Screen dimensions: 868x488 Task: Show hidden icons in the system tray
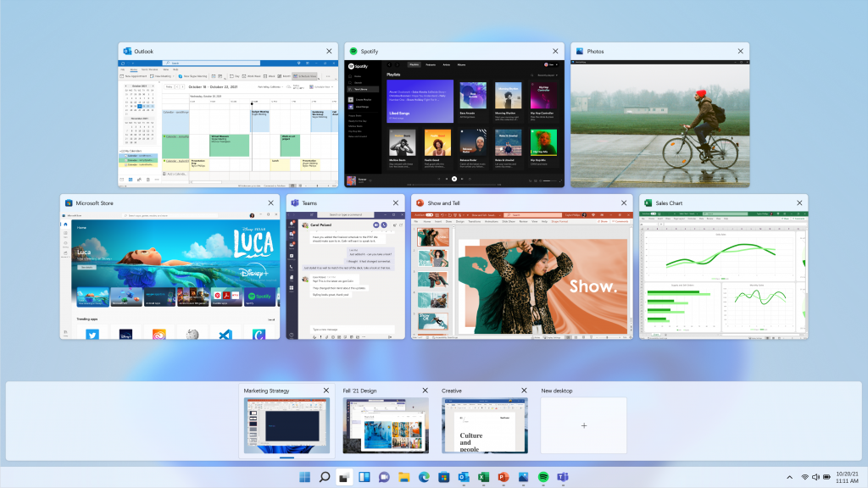coord(789,477)
